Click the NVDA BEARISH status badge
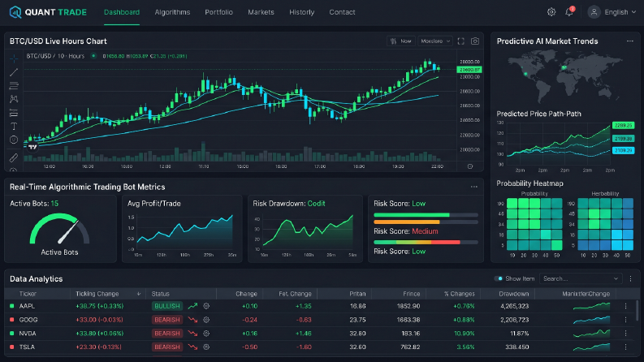644x362 pixels. tap(167, 334)
